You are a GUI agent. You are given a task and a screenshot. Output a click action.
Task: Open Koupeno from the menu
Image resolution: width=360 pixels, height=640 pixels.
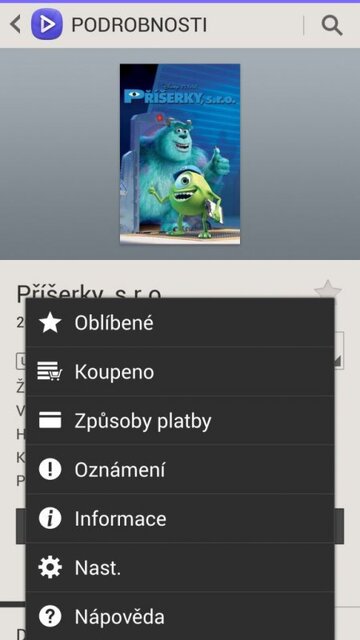click(x=180, y=371)
